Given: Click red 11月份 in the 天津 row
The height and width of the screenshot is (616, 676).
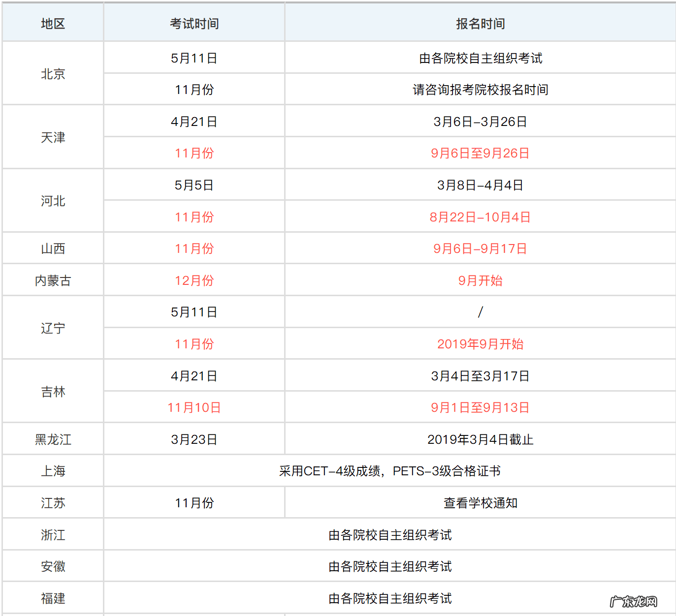Looking at the screenshot, I should pos(194,153).
